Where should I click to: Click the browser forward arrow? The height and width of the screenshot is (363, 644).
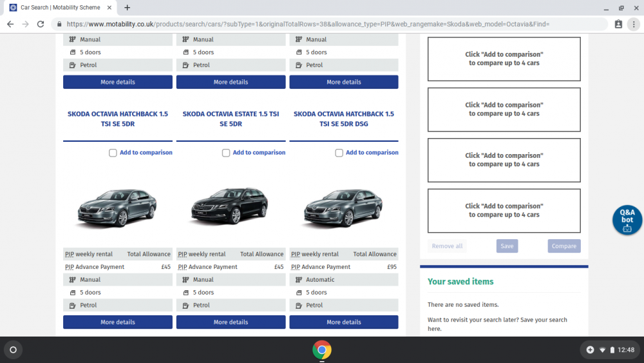(x=26, y=25)
